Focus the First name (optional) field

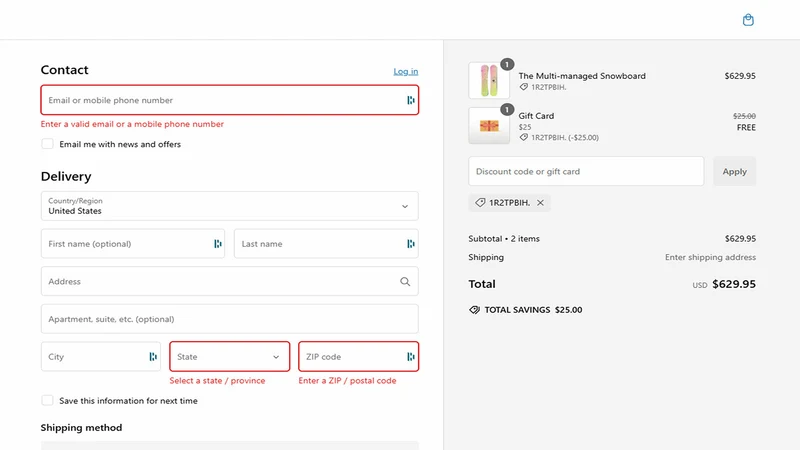pos(133,244)
